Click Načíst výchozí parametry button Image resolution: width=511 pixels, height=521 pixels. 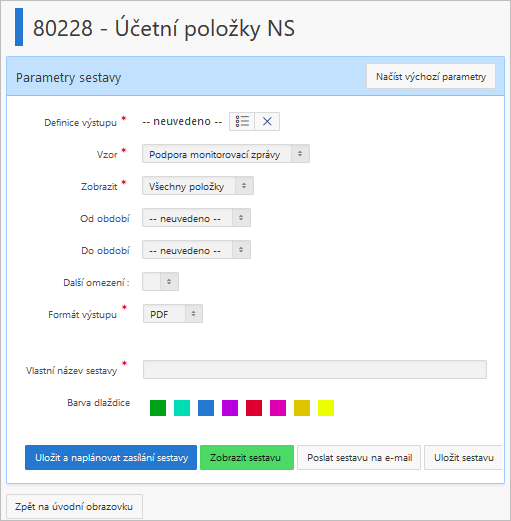[x=431, y=76]
